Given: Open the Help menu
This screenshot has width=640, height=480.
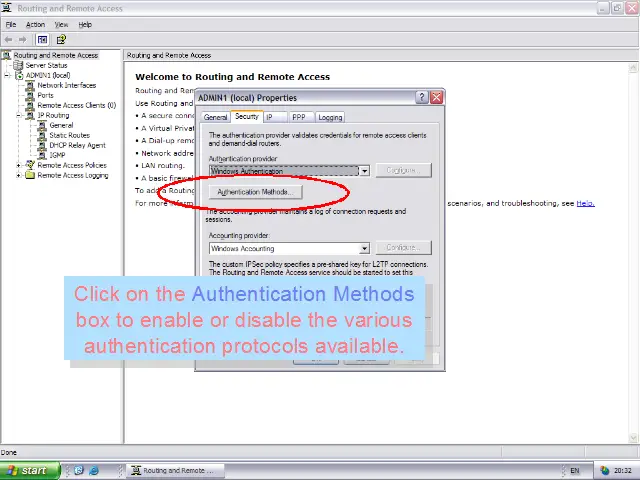Looking at the screenshot, I should [x=85, y=24].
